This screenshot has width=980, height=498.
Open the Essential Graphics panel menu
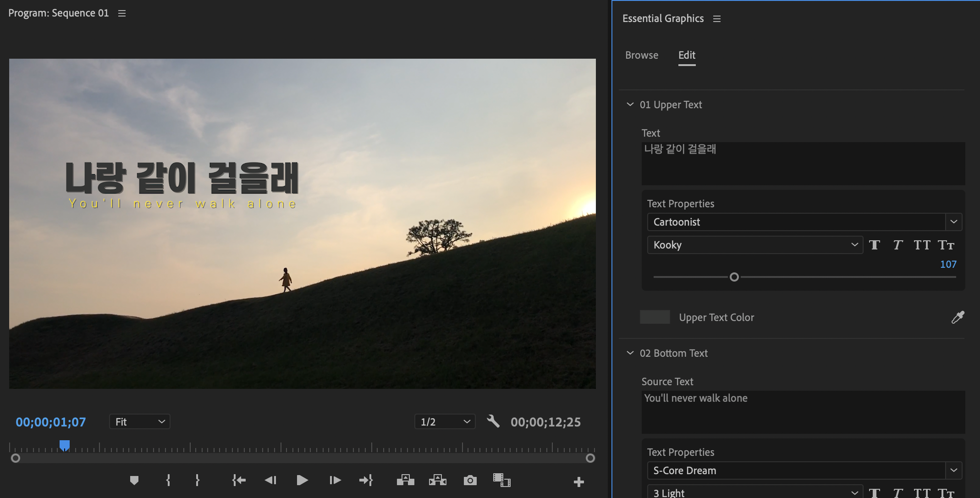pos(717,19)
